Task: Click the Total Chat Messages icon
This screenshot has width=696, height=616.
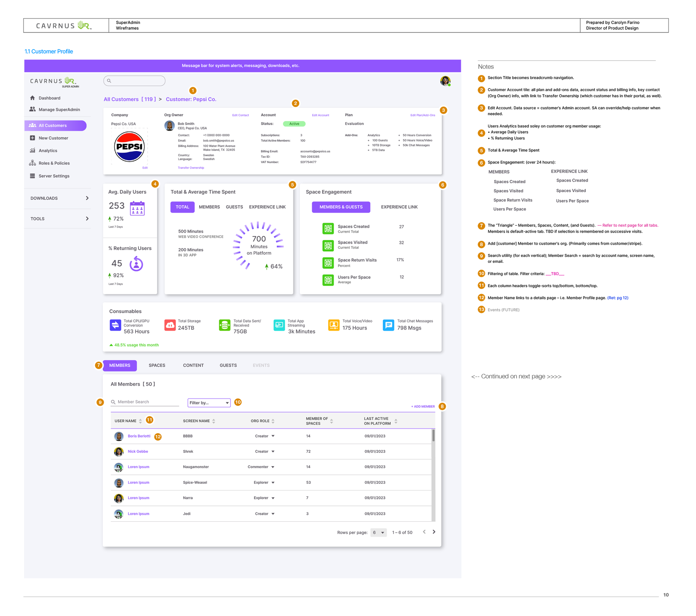Action: click(388, 325)
